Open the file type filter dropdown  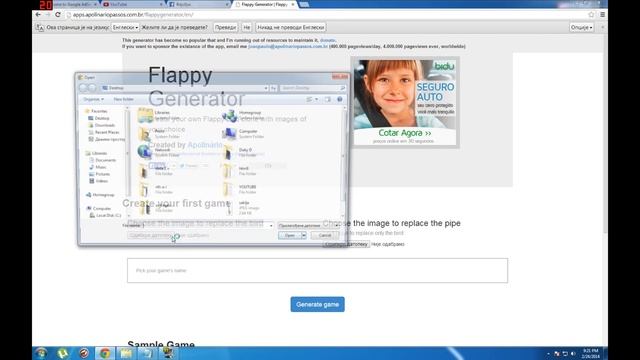308,225
